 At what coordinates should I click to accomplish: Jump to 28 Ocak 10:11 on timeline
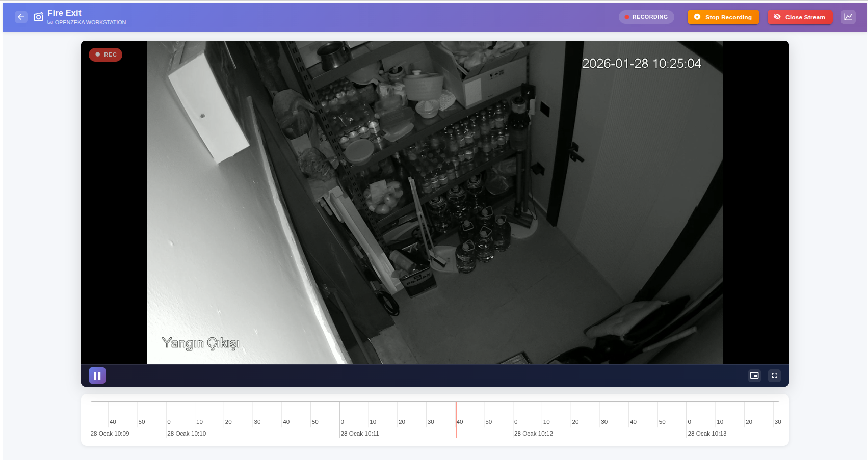pos(360,434)
